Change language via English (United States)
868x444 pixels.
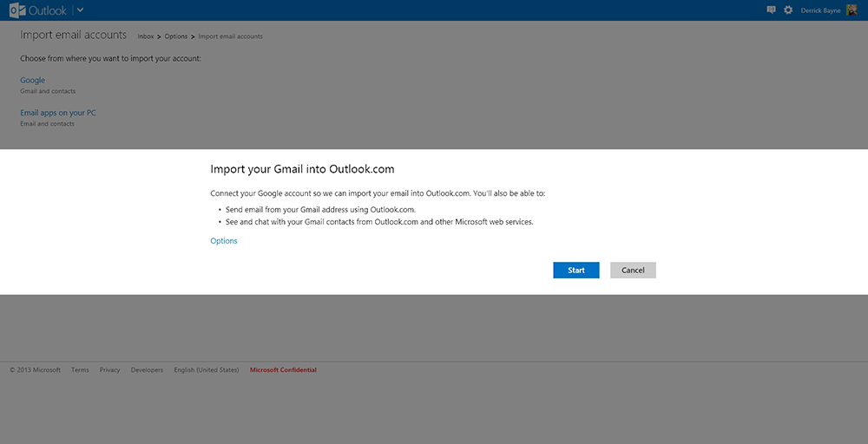(207, 370)
